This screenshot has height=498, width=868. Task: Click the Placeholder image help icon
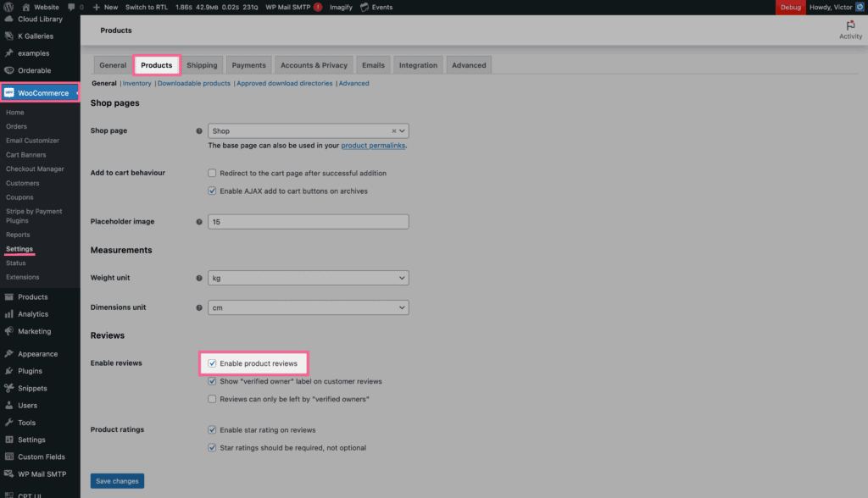(199, 222)
